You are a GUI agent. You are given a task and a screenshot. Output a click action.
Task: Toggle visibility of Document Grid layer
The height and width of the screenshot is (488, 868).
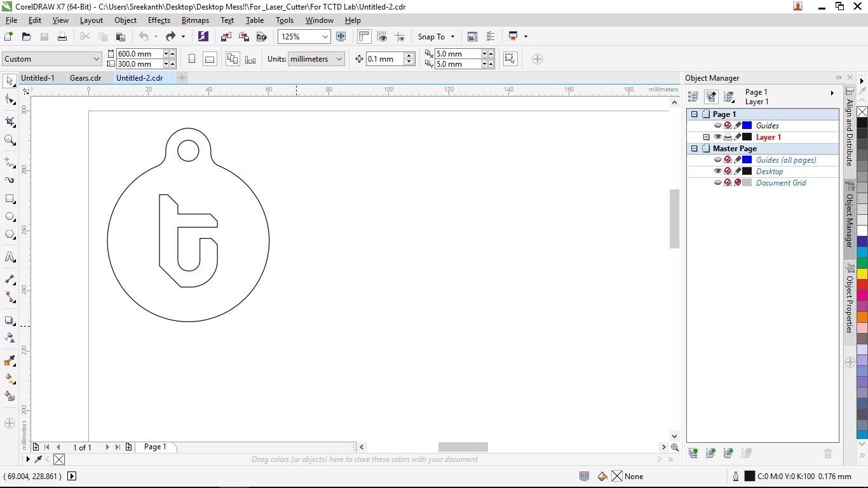pyautogui.click(x=718, y=183)
